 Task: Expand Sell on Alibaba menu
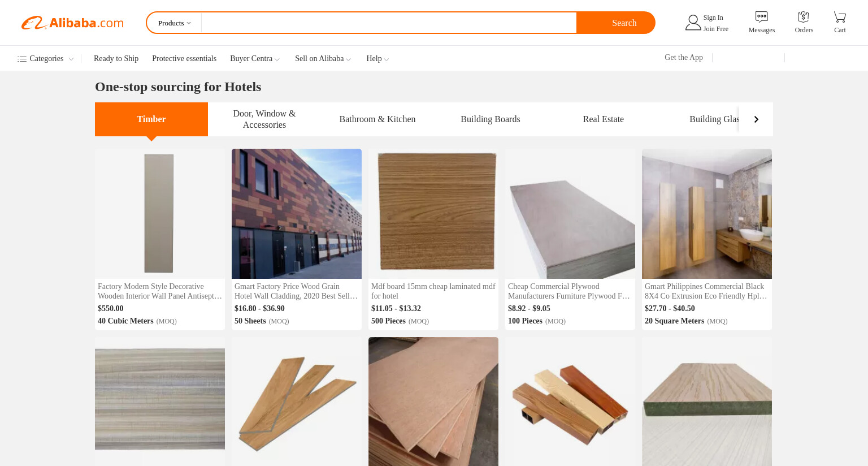point(323,59)
